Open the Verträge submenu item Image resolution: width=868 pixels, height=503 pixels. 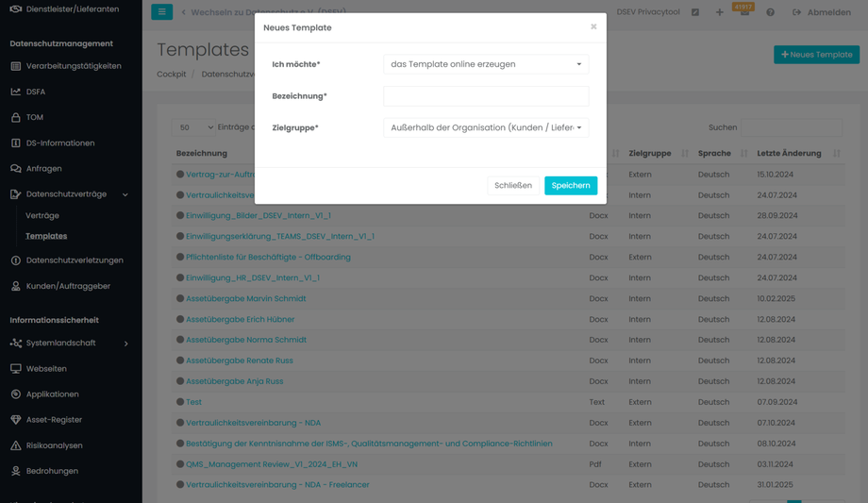coord(42,215)
